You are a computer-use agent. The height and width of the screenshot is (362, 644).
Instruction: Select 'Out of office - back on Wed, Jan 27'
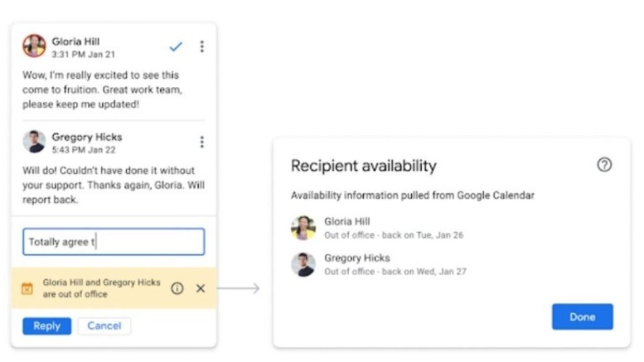click(395, 271)
